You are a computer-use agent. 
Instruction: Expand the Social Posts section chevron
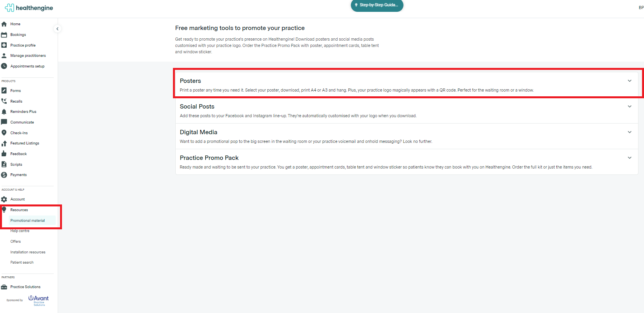[x=629, y=107]
